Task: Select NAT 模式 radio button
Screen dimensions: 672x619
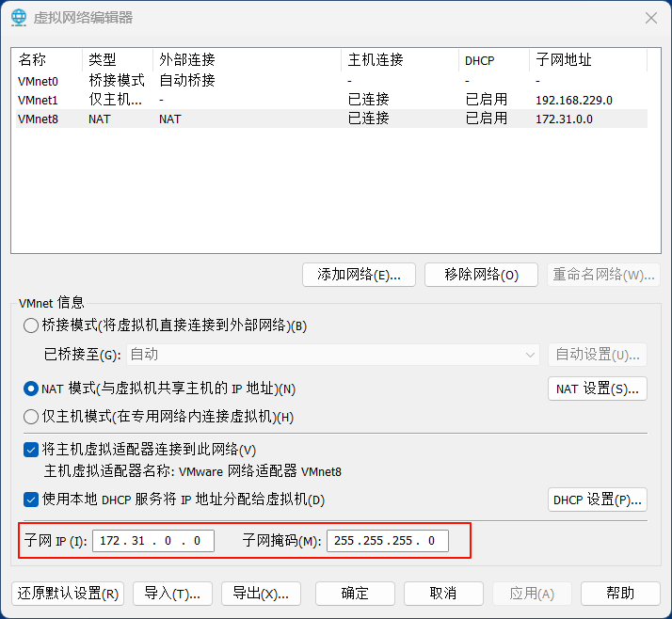Action: tap(31, 389)
